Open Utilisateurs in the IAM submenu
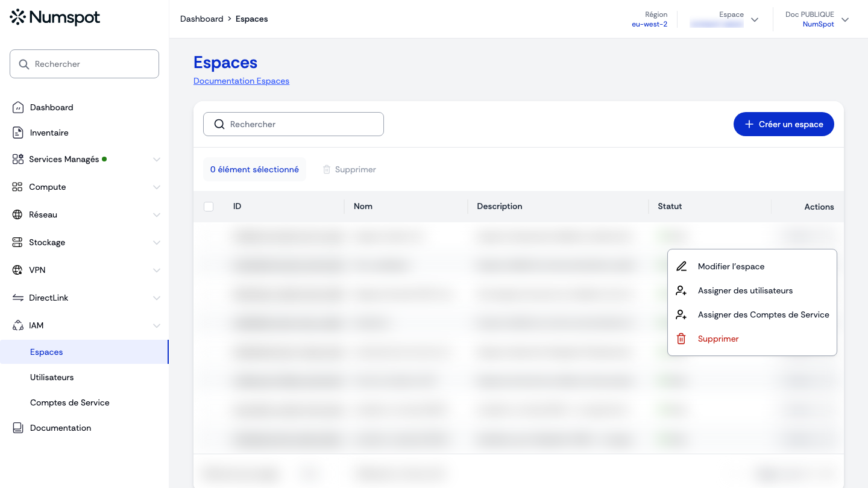This screenshot has width=868, height=488. click(x=52, y=377)
